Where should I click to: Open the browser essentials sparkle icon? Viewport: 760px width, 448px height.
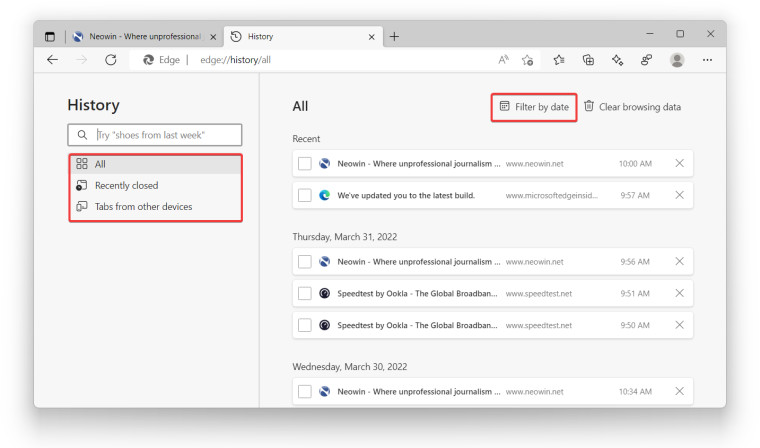point(617,60)
